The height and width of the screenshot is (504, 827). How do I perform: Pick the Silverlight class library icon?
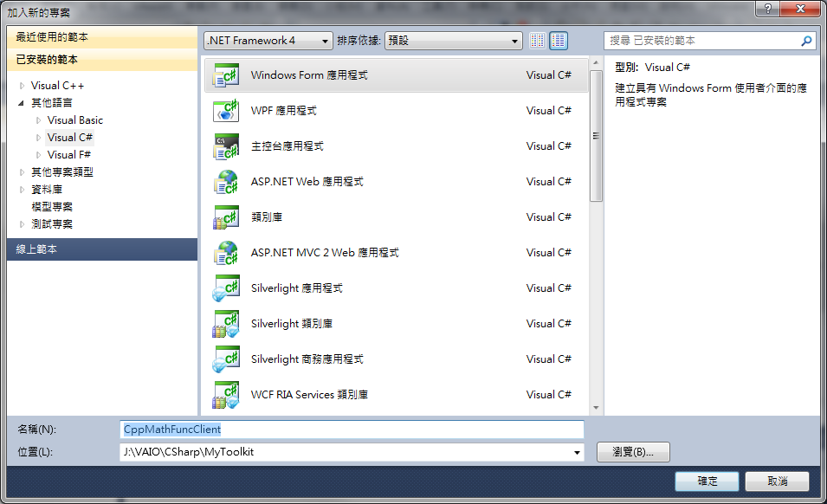[x=226, y=324]
